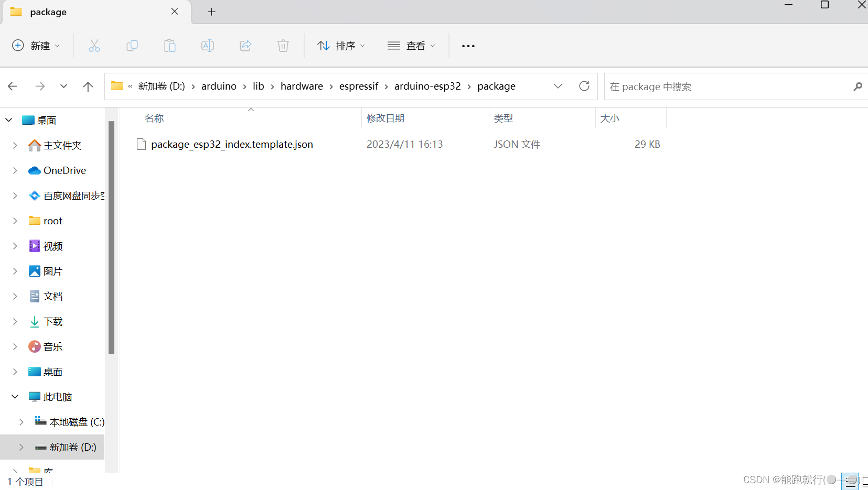
Task: Collapse the 此电脑 tree node
Action: tap(15, 397)
